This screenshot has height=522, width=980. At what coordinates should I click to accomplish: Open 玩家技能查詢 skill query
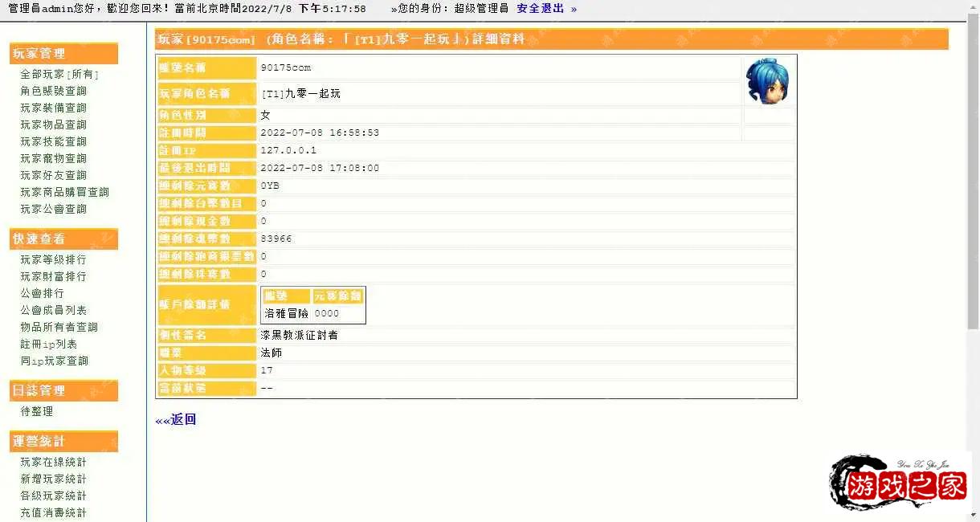coord(53,141)
